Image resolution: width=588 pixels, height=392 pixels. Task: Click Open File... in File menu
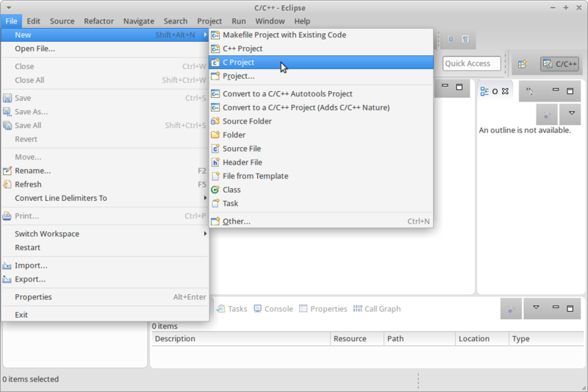click(x=105, y=49)
